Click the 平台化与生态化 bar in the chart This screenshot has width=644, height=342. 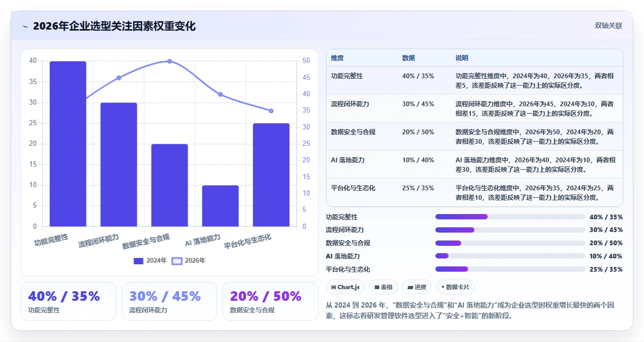click(x=271, y=175)
